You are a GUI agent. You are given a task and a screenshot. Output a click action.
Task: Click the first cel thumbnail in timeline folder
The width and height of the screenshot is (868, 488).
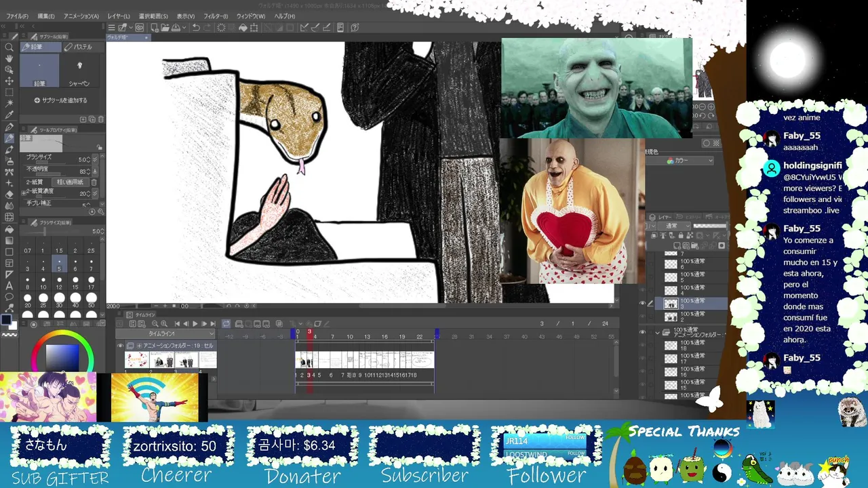pos(136,360)
